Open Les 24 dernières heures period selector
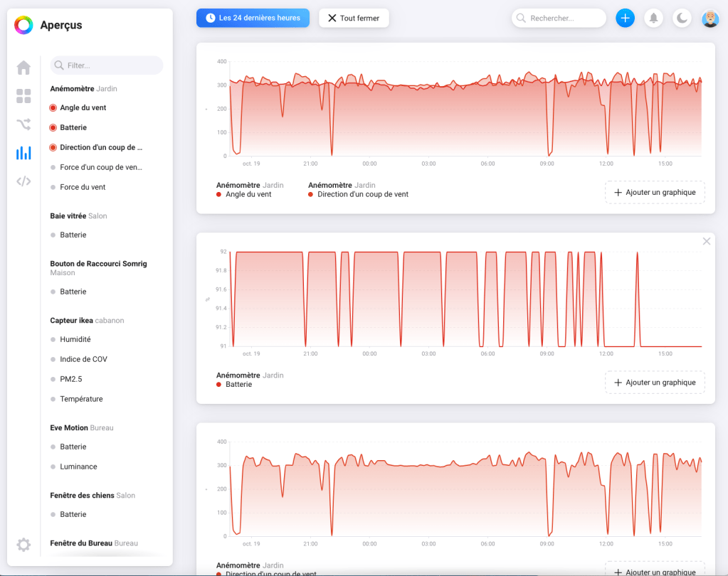Viewport: 728px width, 576px height. tap(253, 18)
